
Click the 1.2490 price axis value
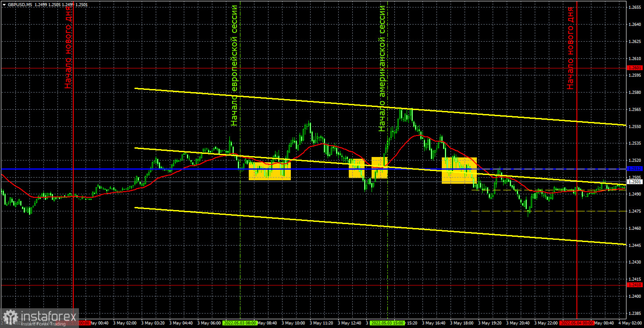tap(636, 194)
